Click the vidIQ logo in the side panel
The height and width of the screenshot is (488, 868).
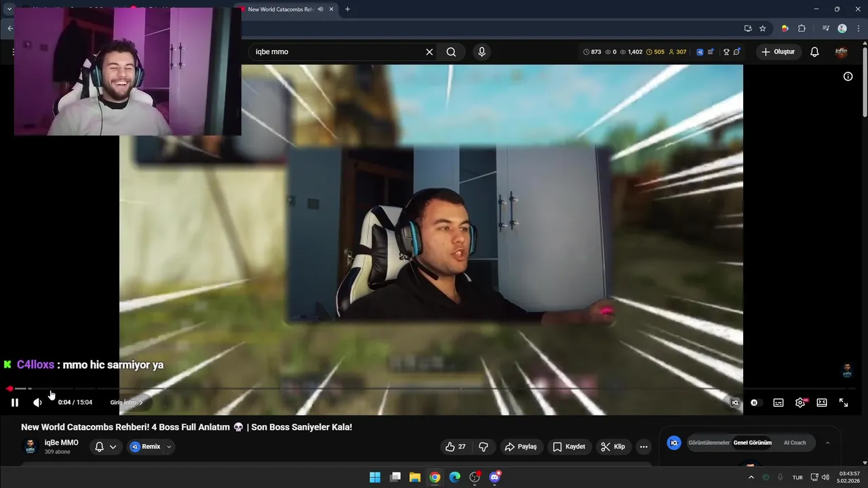(x=674, y=443)
